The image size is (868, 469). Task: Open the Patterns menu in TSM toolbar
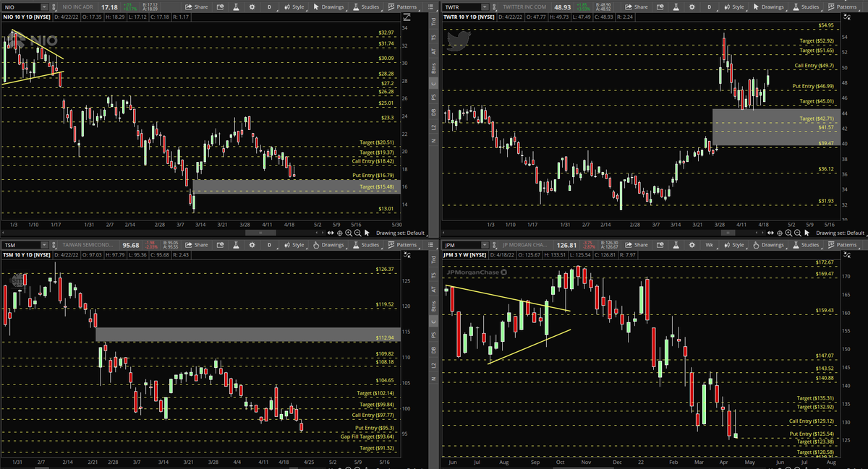click(x=402, y=245)
